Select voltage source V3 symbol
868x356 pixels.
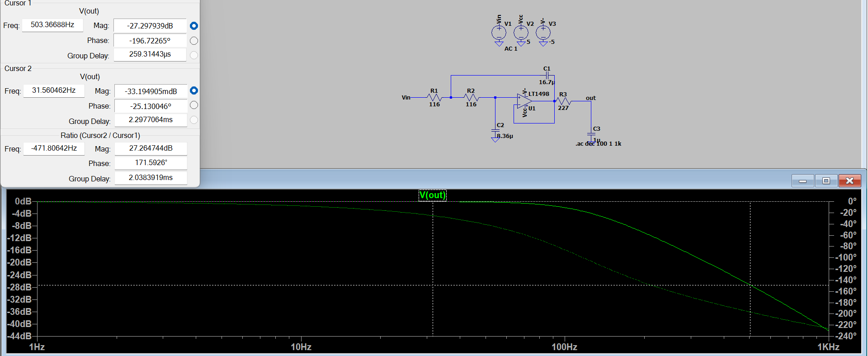click(543, 33)
